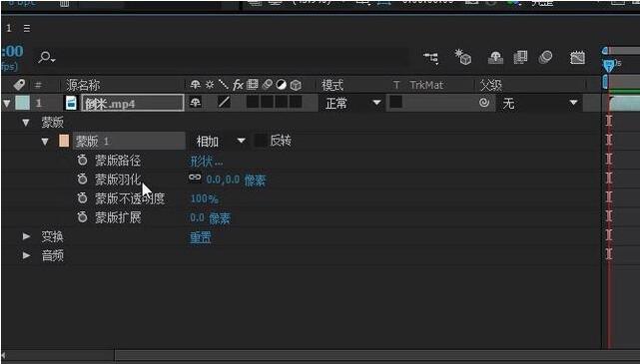Collapse the 蒙版 group triangle

[x=26, y=123]
